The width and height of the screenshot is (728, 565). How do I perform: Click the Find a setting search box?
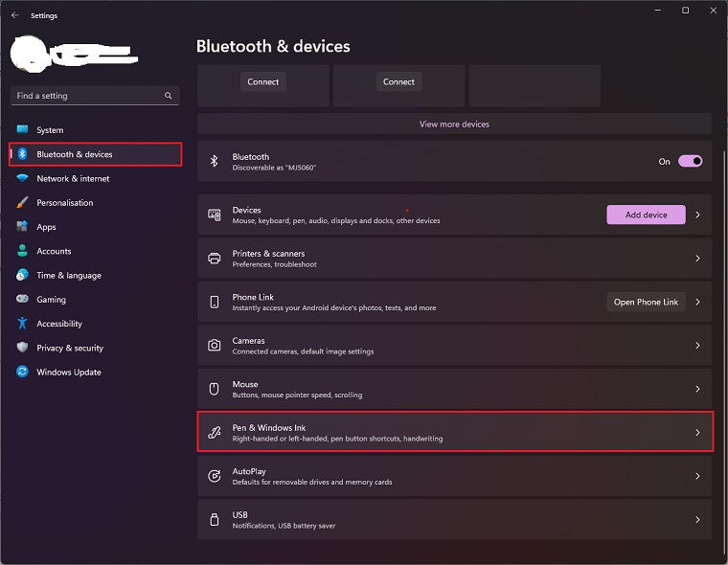(88, 96)
